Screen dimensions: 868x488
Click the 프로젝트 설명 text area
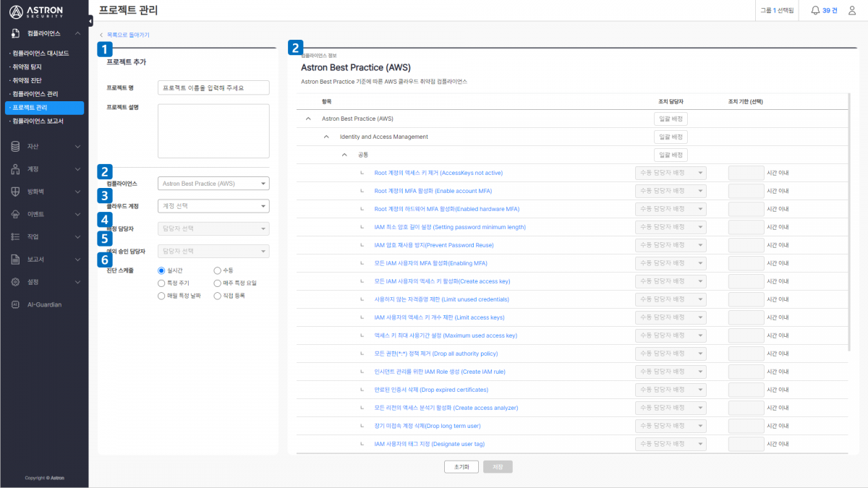tap(213, 131)
